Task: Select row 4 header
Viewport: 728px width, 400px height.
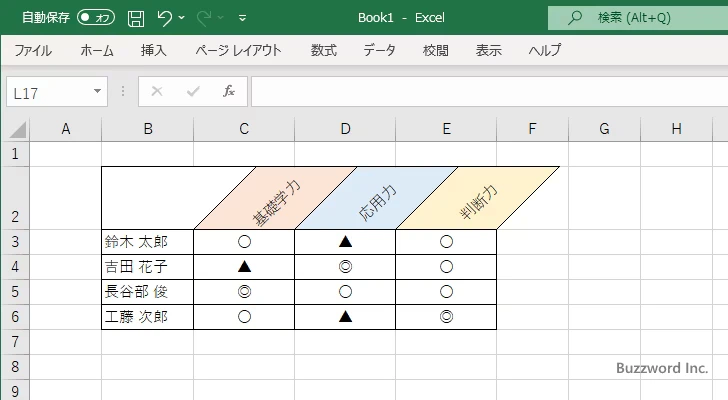Action: [15, 267]
